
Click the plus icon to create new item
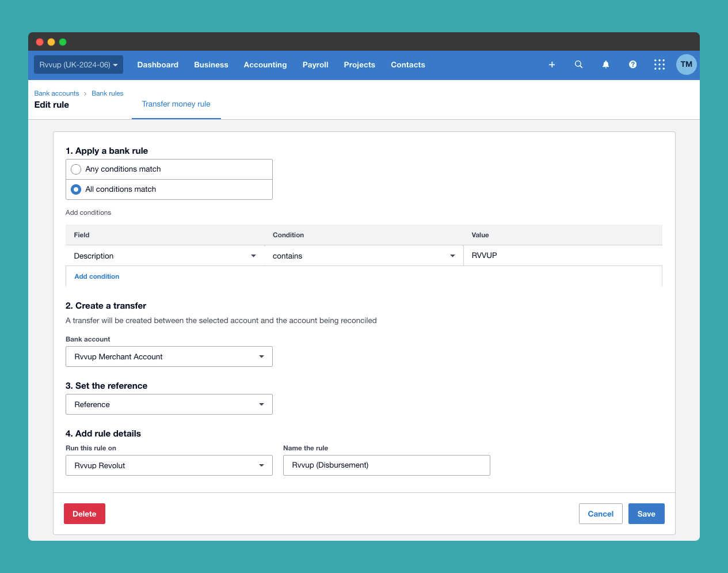551,64
